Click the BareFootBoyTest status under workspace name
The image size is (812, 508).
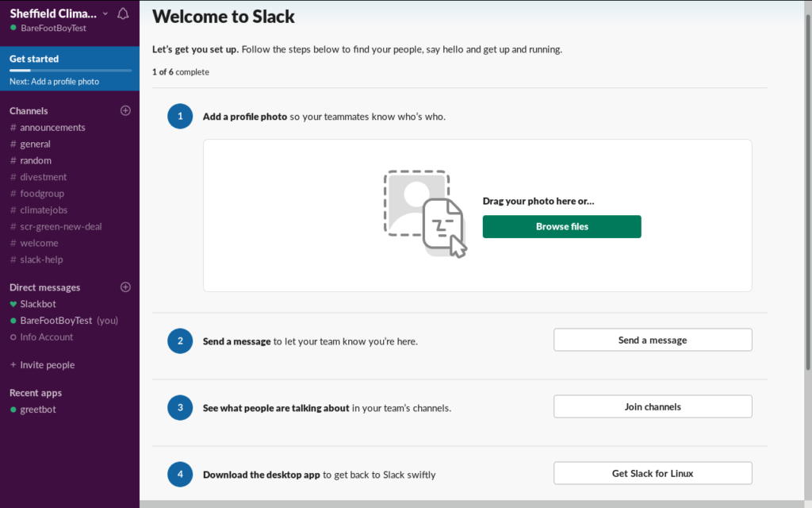click(x=48, y=28)
